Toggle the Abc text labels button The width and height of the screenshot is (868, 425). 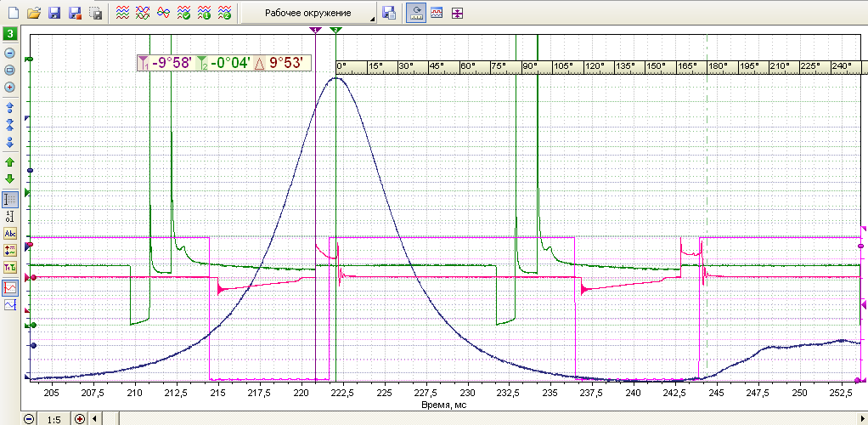click(10, 233)
